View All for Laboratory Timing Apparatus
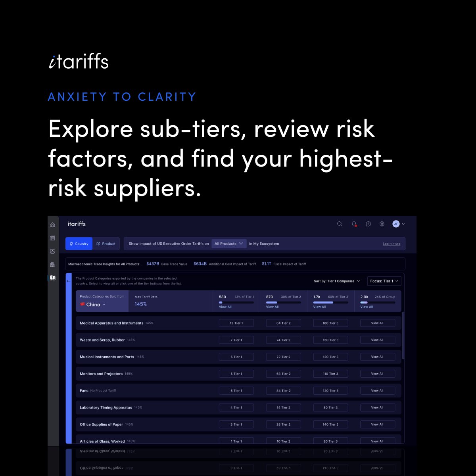This screenshot has width=476, height=476. point(378,407)
